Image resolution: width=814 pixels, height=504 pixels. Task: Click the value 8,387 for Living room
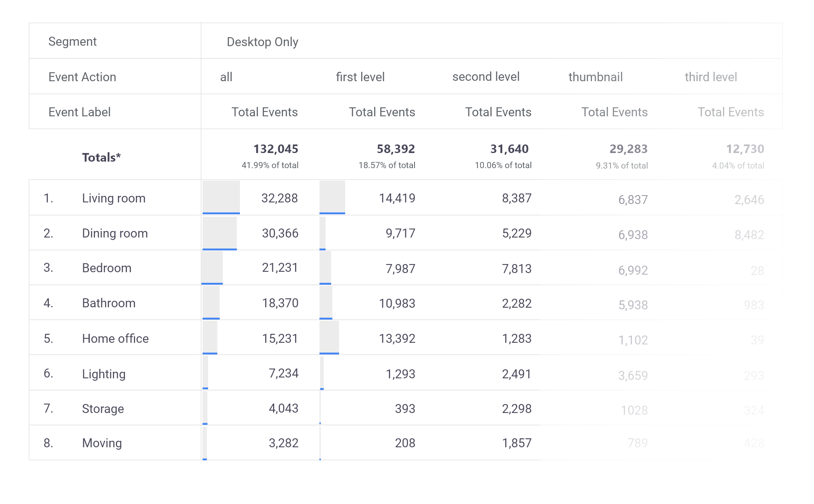pyautogui.click(x=517, y=198)
